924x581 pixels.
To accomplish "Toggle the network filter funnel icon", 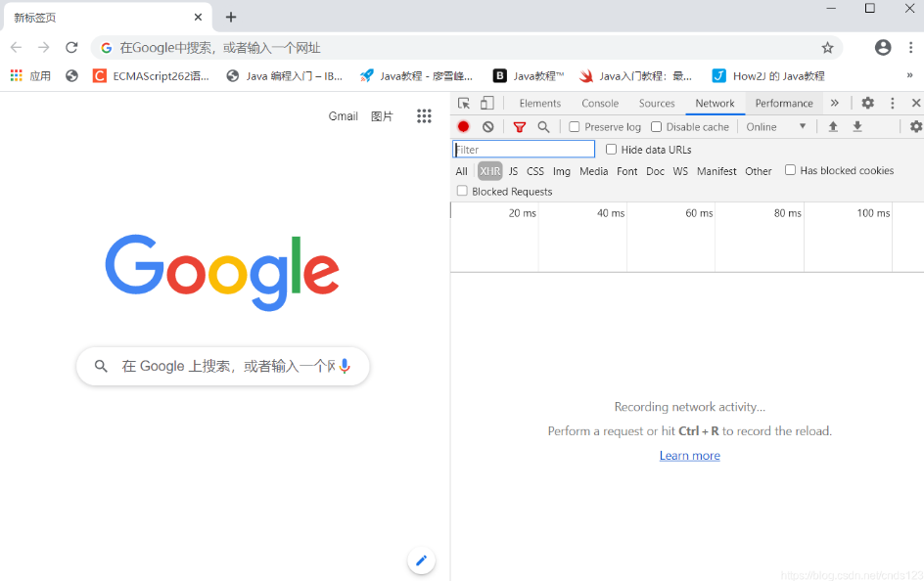I will click(519, 126).
